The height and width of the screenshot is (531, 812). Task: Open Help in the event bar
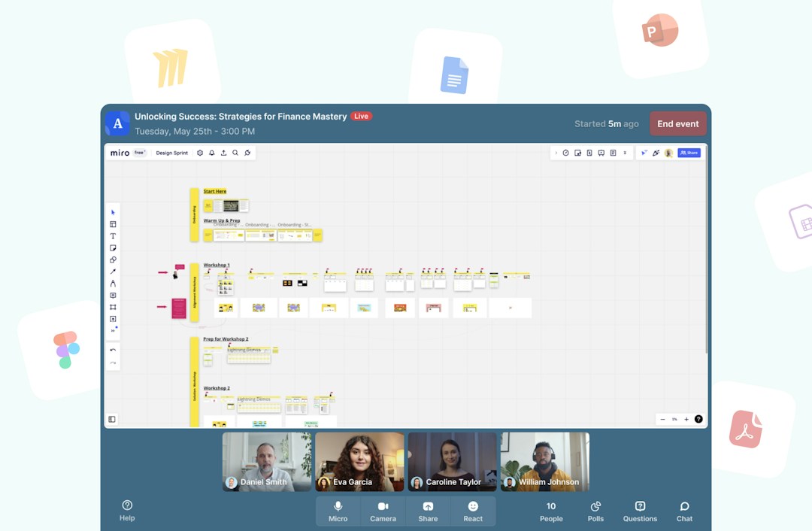coord(127,511)
